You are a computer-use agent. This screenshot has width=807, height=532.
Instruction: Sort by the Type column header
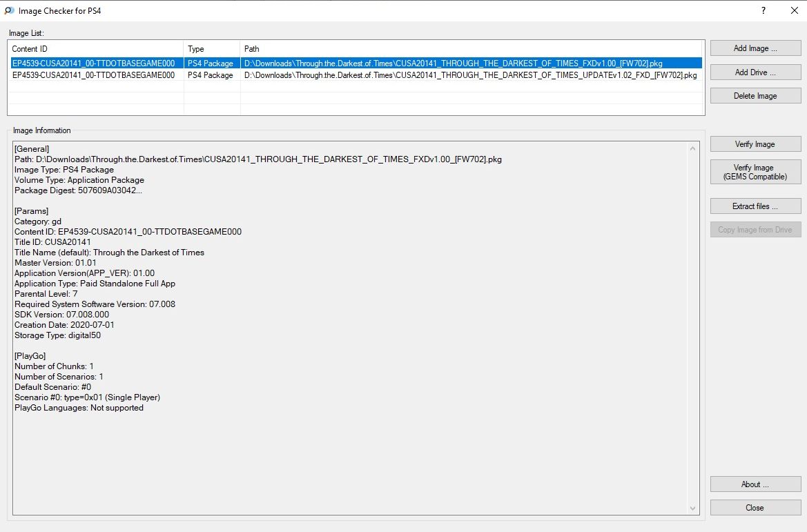click(x=211, y=49)
